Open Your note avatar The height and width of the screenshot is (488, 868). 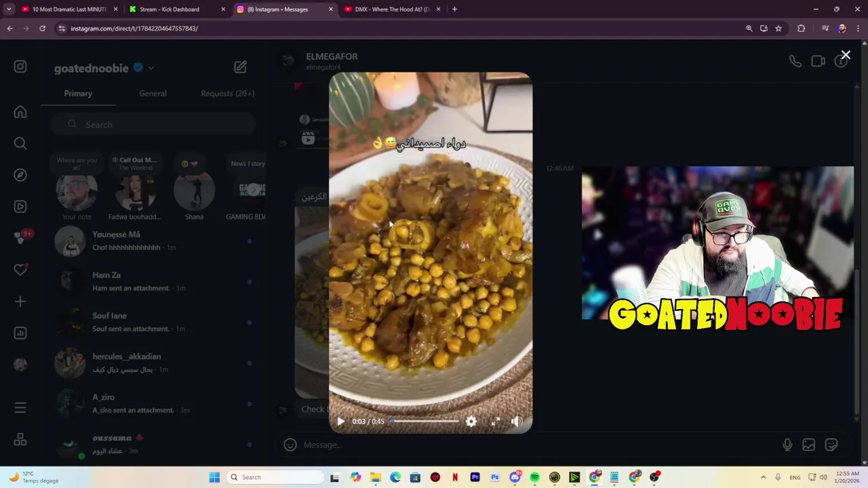tap(77, 192)
